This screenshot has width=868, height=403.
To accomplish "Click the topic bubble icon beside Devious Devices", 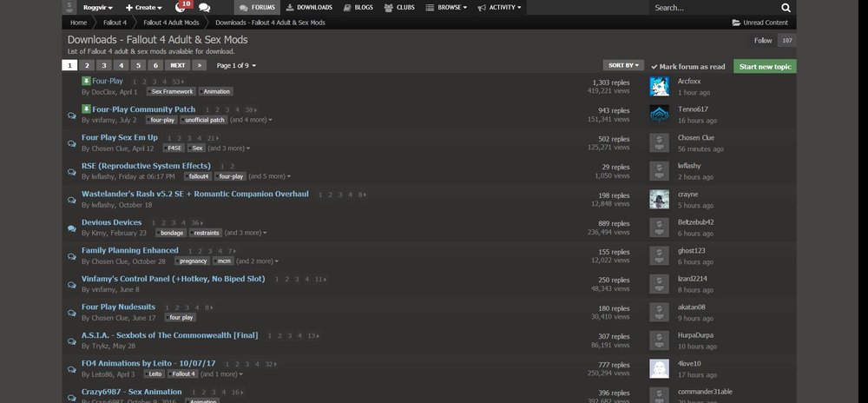I will click(x=72, y=228).
